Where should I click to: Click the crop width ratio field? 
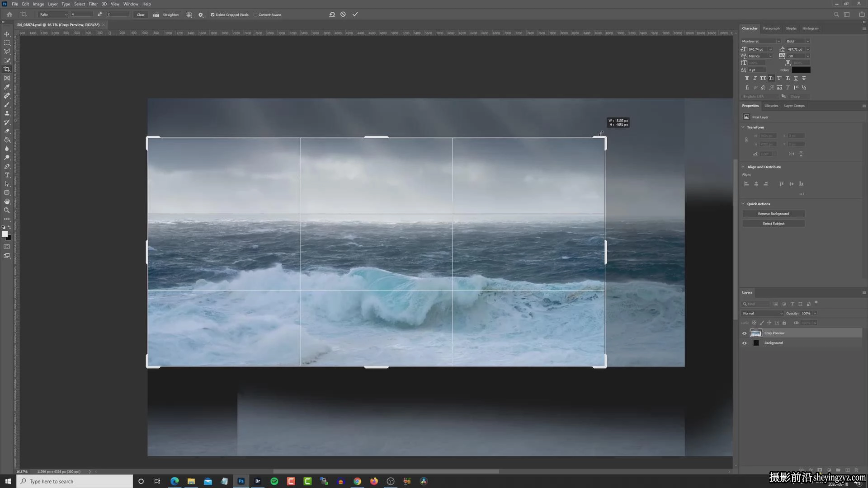[82, 14]
